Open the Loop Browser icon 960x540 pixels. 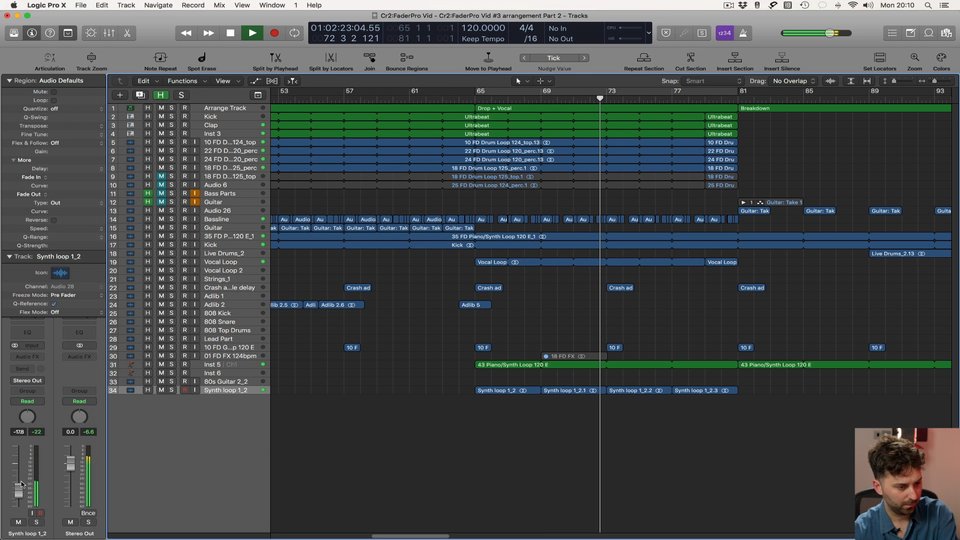(929, 33)
